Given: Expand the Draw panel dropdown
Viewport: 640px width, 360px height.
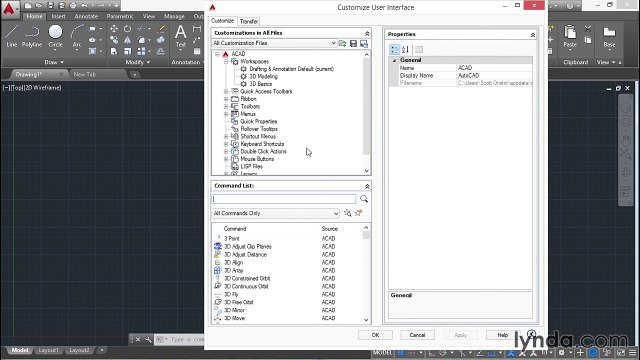Looking at the screenshot, I should coord(54,62).
